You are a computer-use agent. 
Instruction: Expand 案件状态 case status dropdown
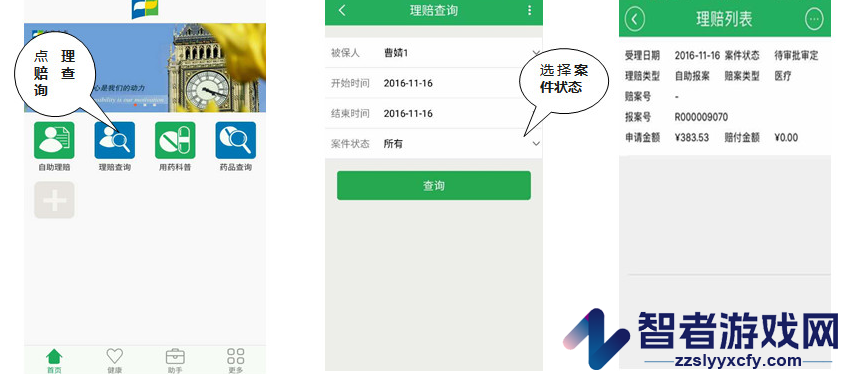coord(536,144)
